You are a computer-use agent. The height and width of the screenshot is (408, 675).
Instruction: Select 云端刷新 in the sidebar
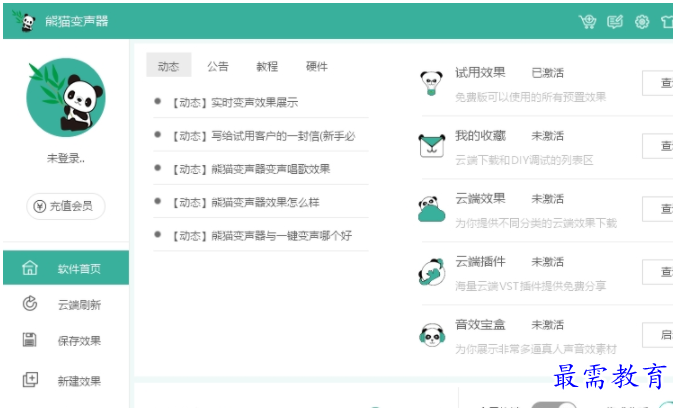(66, 304)
